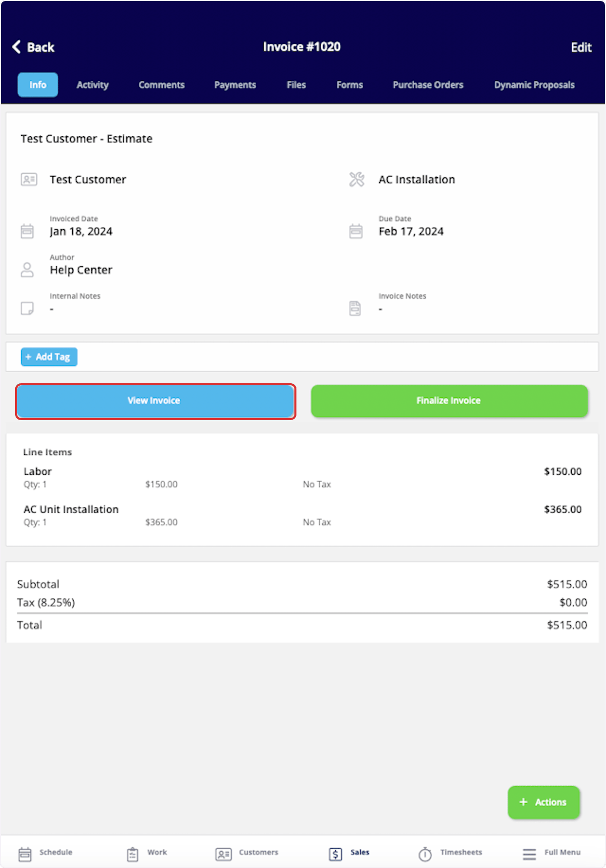Click the View Invoice button
Viewport: 606px width, 868px height.
coord(156,401)
